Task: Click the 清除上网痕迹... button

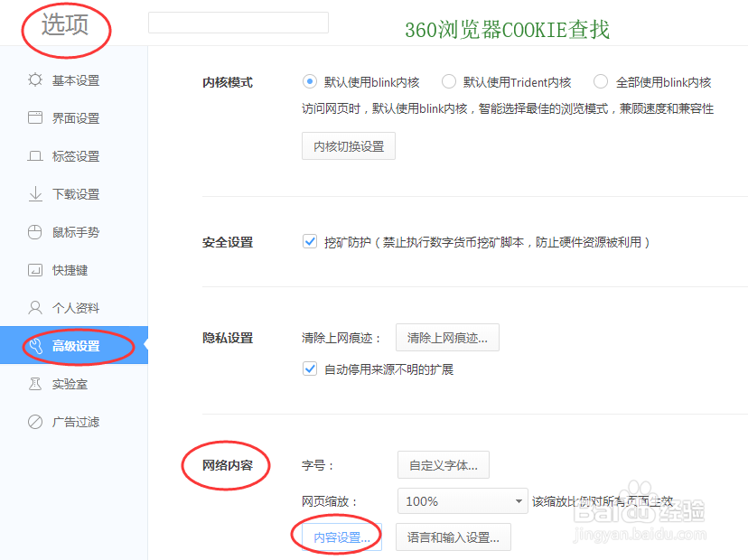Action: [447, 338]
